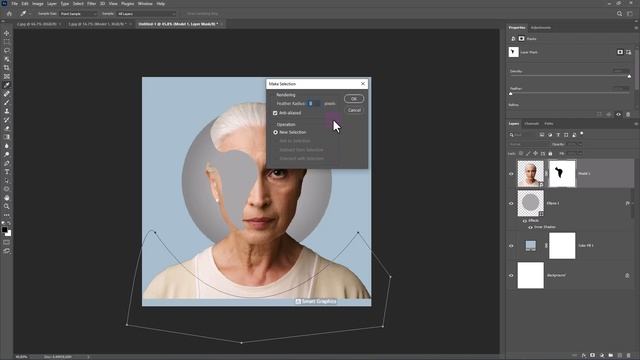Delete layer with the Layers panel trash icon
The height and width of the screenshot is (360, 640).
pyautogui.click(x=629, y=356)
